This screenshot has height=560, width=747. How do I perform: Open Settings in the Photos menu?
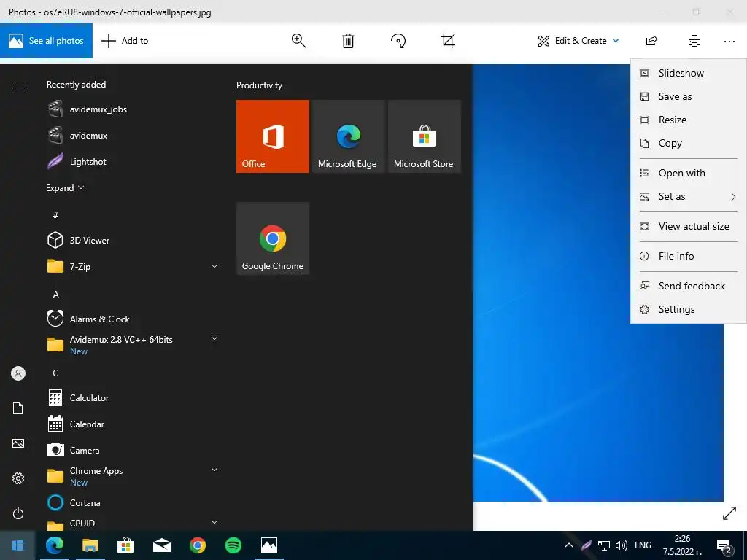(x=689, y=309)
